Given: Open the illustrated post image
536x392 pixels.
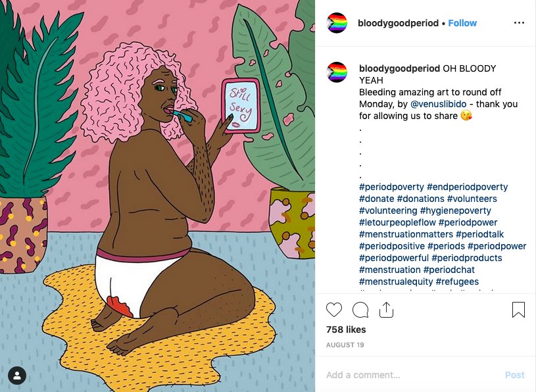Looking at the screenshot, I should click(x=157, y=196).
